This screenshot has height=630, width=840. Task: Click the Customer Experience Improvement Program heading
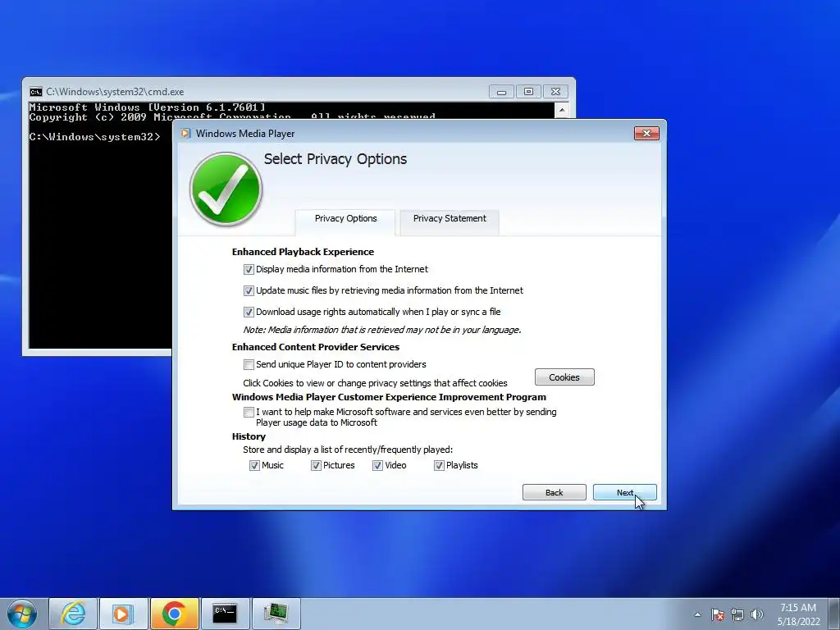click(x=389, y=397)
